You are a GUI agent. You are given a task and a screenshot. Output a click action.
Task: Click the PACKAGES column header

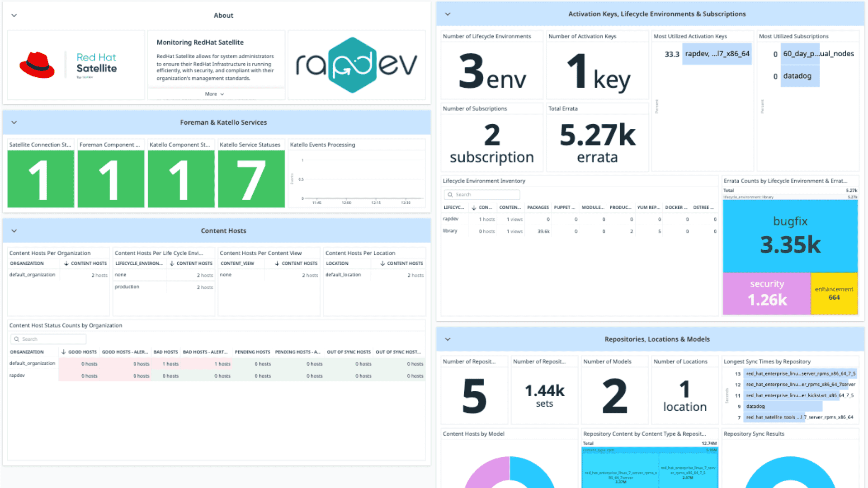point(538,208)
